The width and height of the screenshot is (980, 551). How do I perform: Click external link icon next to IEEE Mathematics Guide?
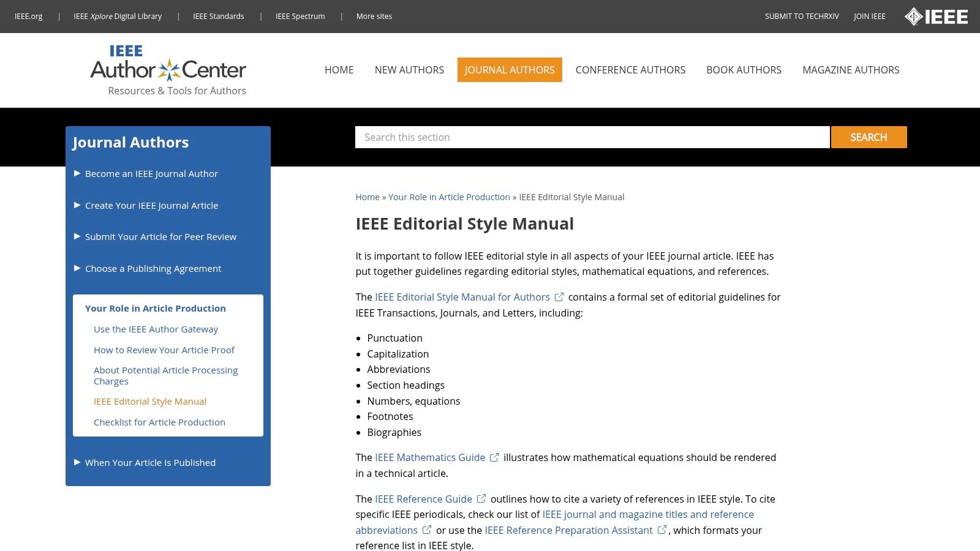tap(494, 457)
